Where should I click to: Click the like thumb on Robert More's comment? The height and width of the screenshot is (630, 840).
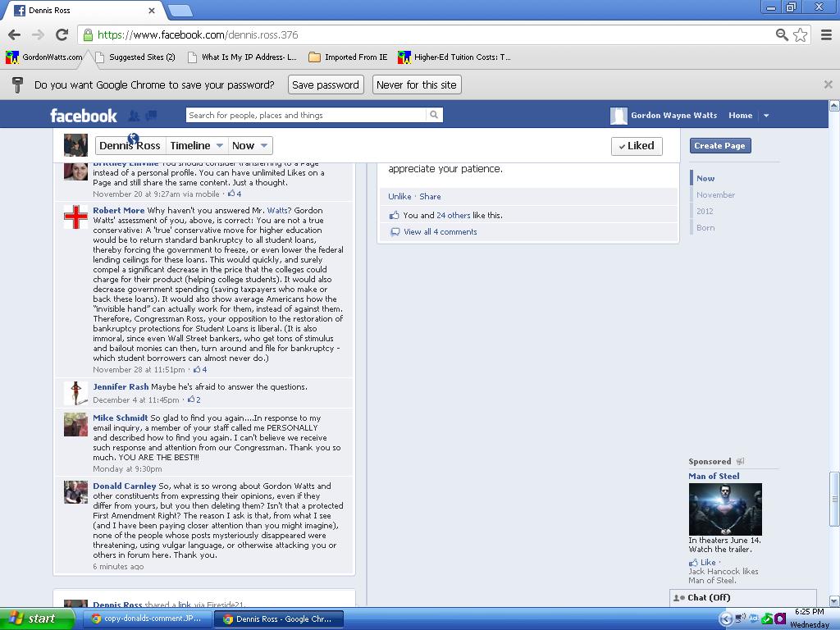coord(197,369)
